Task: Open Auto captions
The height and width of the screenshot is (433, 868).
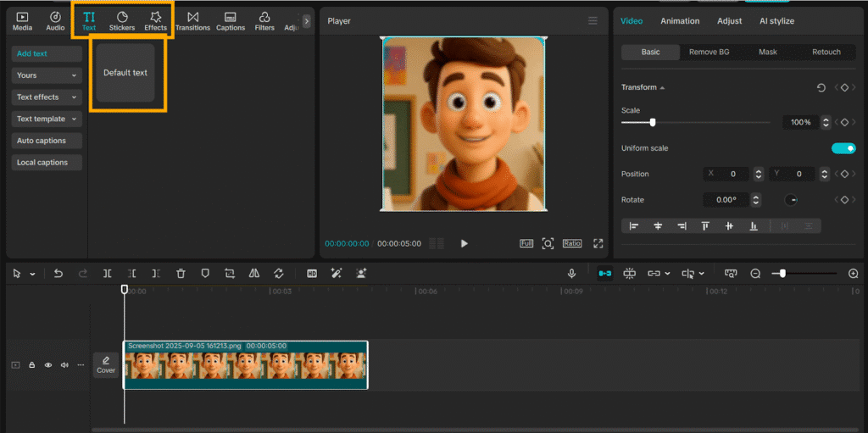Action: click(47, 141)
